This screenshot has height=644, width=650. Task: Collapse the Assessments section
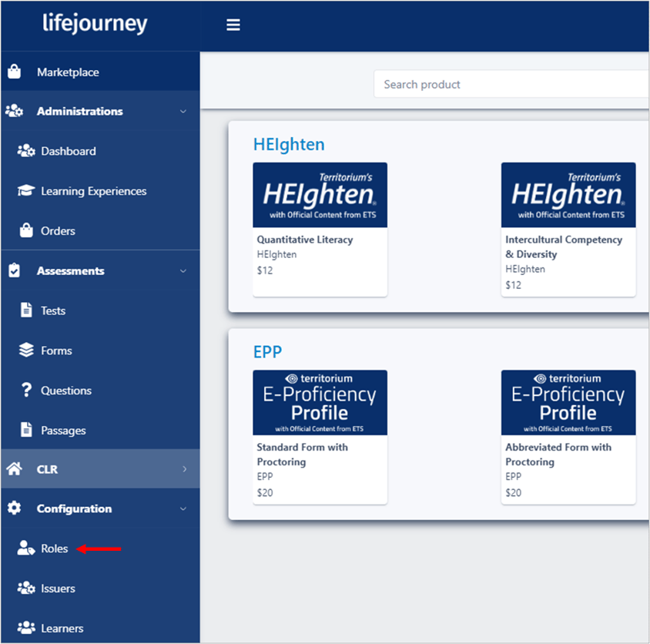coord(183,270)
